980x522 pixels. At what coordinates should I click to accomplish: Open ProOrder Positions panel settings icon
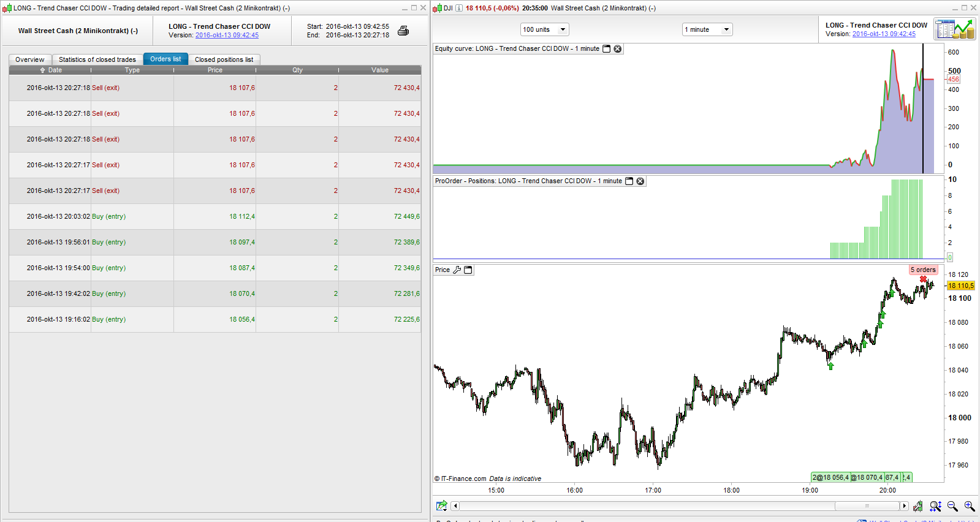pyautogui.click(x=629, y=181)
